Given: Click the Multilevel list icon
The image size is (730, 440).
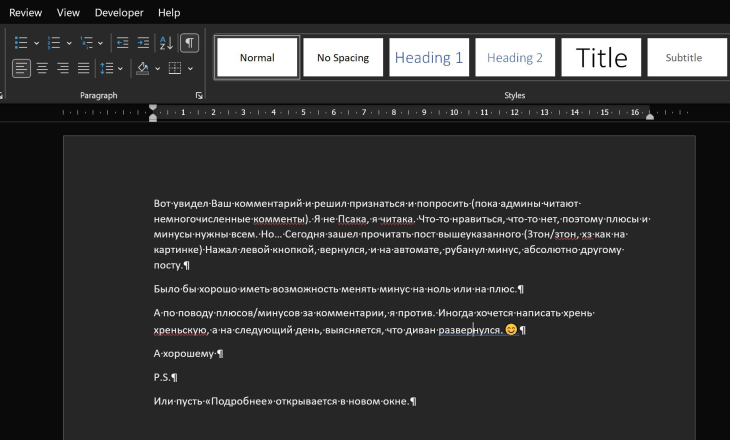Looking at the screenshot, I should [x=87, y=43].
